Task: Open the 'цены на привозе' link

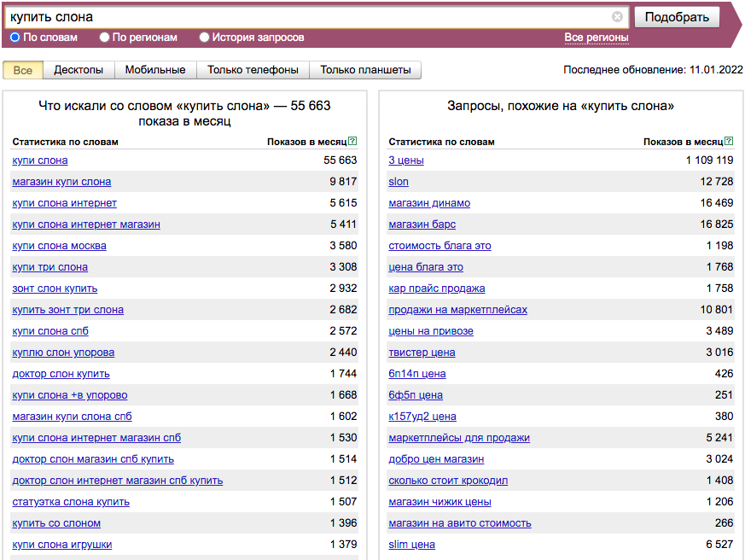Action: 431,331
